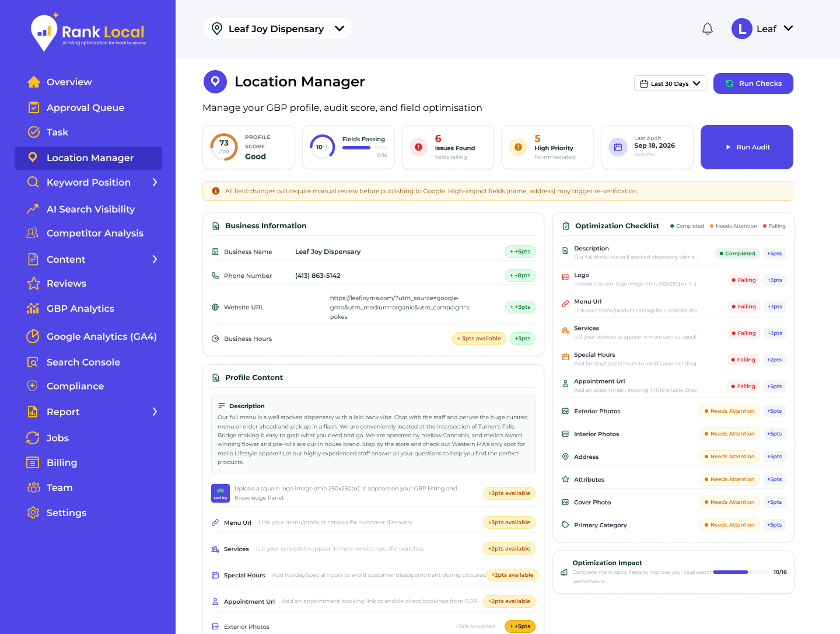Click the Team group icon
The image size is (840, 634).
click(34, 487)
